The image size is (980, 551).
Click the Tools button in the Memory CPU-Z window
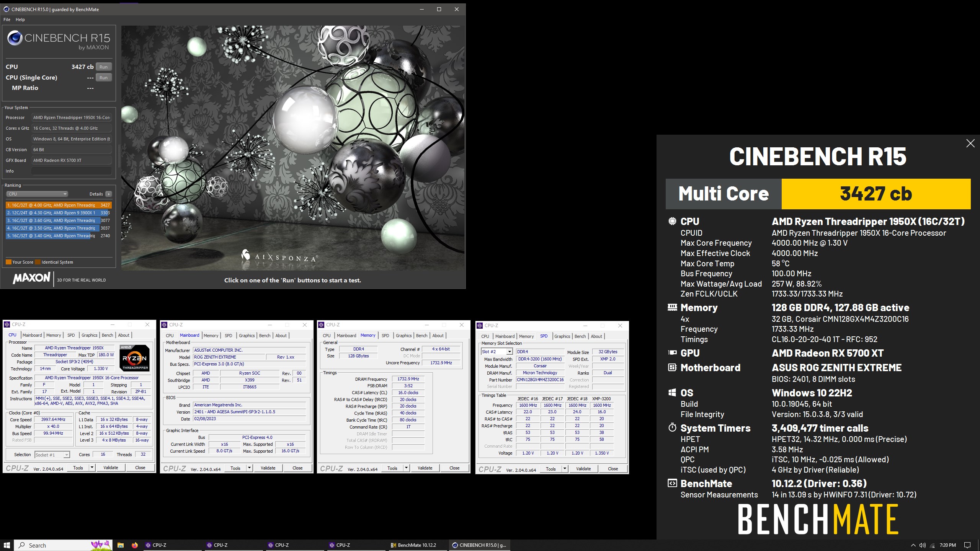(x=392, y=468)
